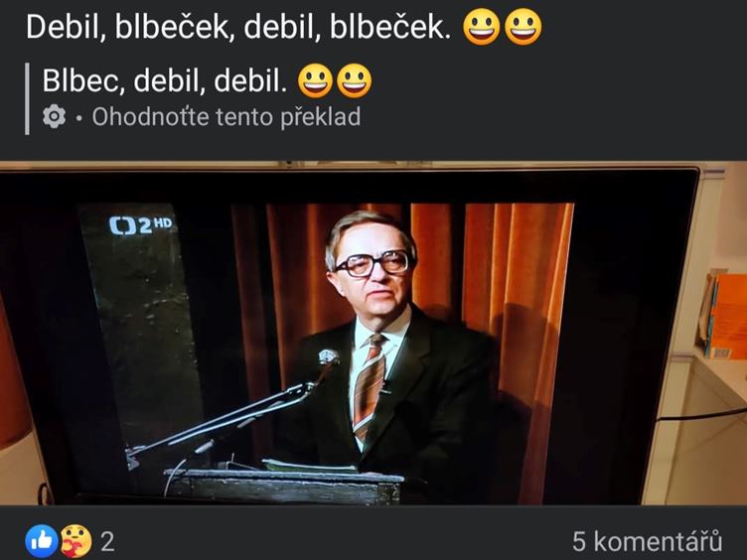The width and height of the screenshot is (747, 560).
Task: Click the vertical quote bar beside translation
Action: coord(27,98)
